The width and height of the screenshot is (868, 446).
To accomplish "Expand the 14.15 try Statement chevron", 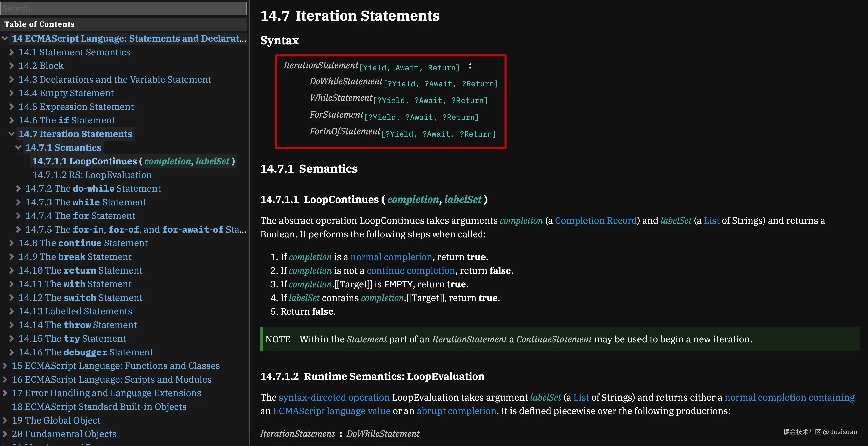I will 11,338.
